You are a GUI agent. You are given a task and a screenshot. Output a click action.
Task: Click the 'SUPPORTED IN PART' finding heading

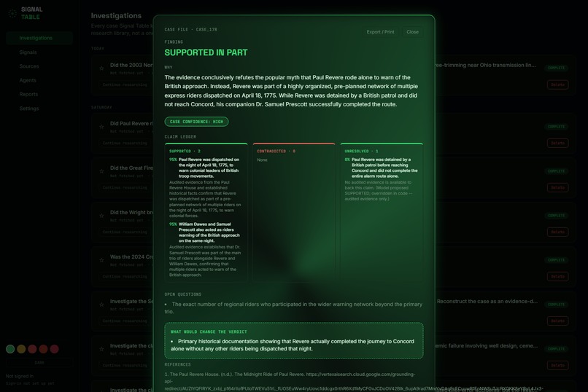tap(206, 52)
